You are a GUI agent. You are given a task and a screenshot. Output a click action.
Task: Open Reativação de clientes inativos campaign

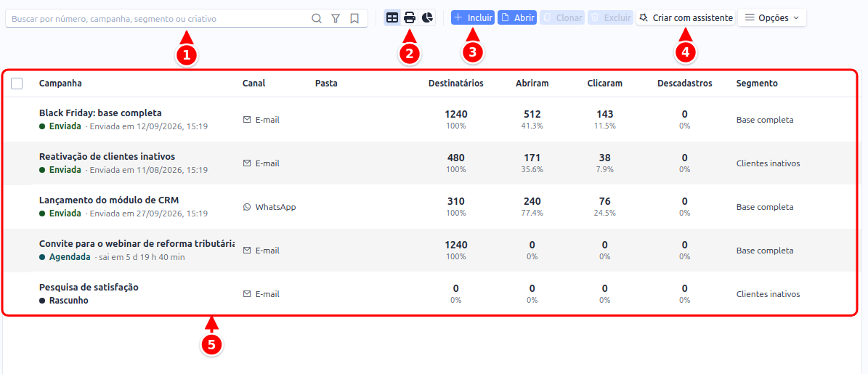[107, 157]
